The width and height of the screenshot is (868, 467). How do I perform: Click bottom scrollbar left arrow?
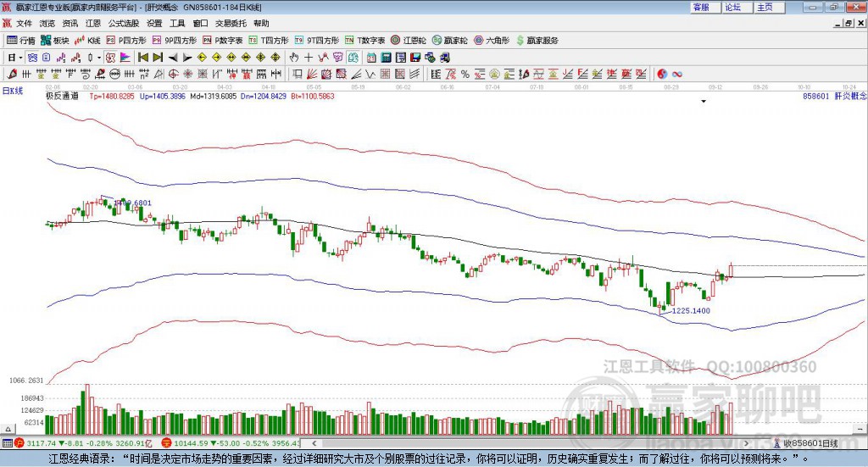pos(314,442)
